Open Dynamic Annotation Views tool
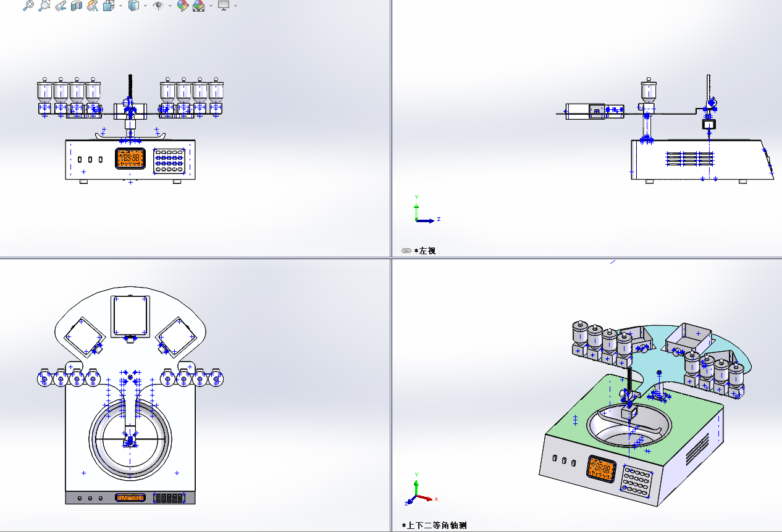The image size is (782, 532). point(92,6)
